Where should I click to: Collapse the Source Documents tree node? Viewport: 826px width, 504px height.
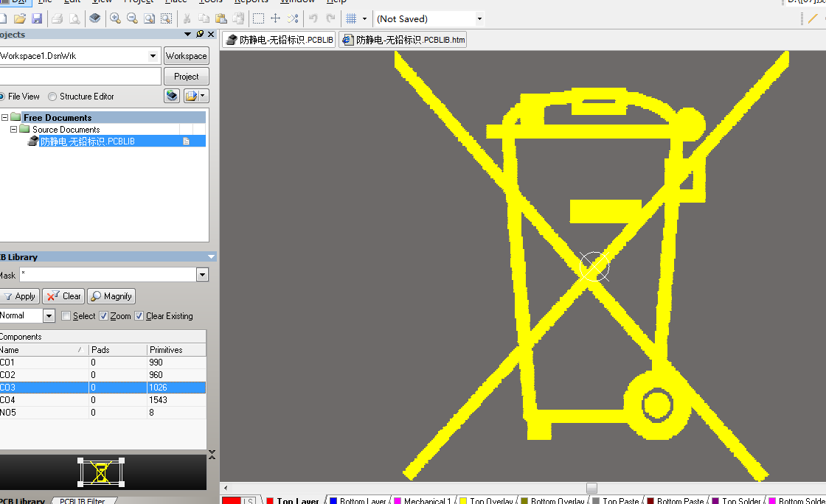[x=14, y=129]
